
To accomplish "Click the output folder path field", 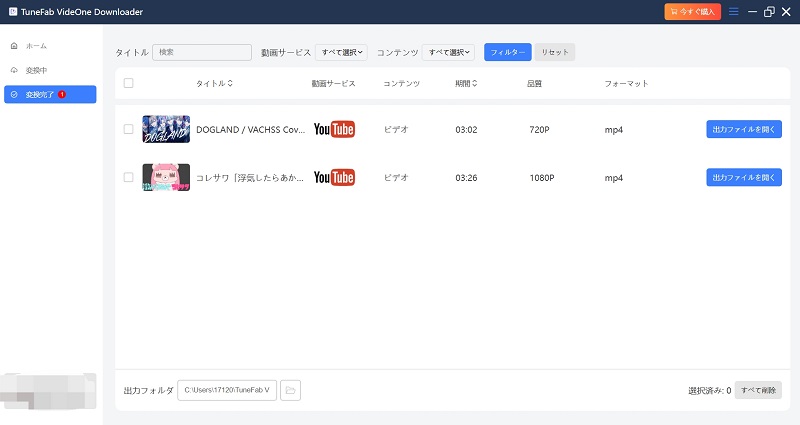I will (x=227, y=390).
